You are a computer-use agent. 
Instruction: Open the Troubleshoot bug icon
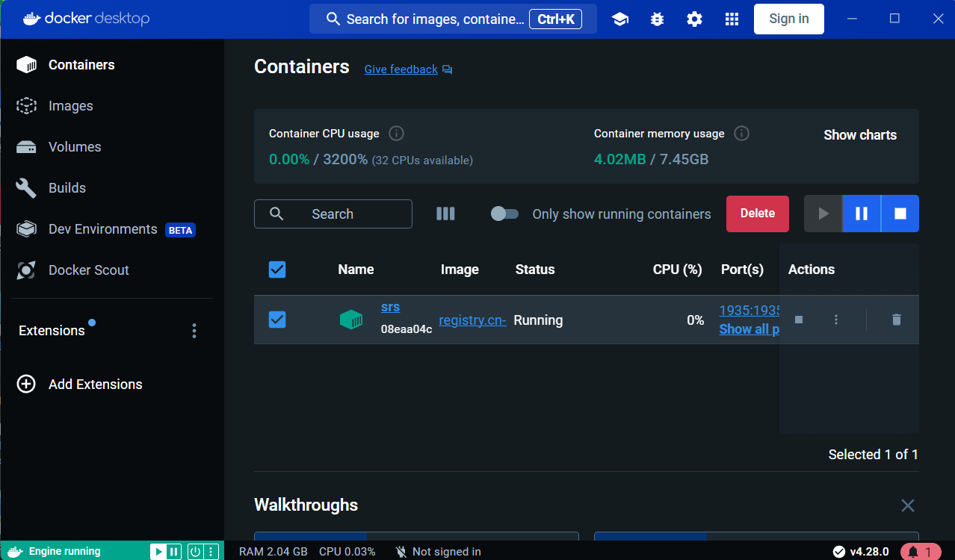657,19
